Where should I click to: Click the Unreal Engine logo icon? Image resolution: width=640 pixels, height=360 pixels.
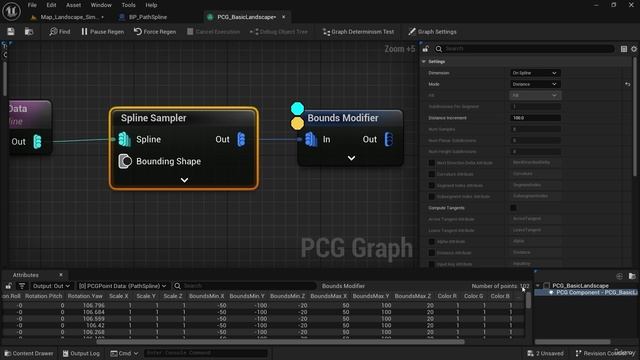click(x=11, y=11)
